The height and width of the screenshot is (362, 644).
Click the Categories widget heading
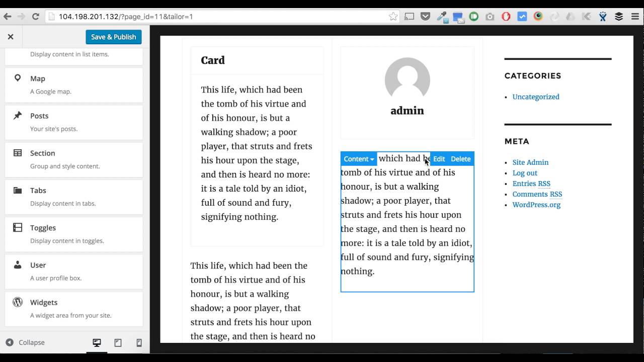click(533, 75)
